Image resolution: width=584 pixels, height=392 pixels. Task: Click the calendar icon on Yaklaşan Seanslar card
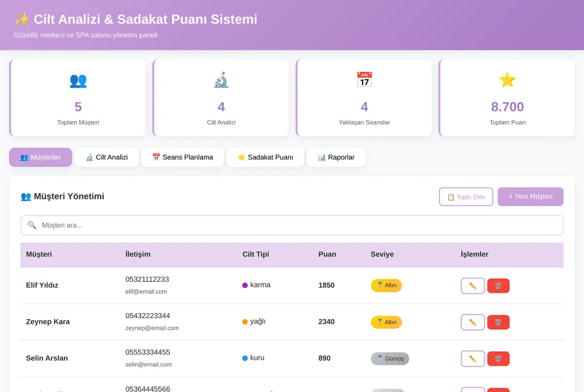pos(365,80)
